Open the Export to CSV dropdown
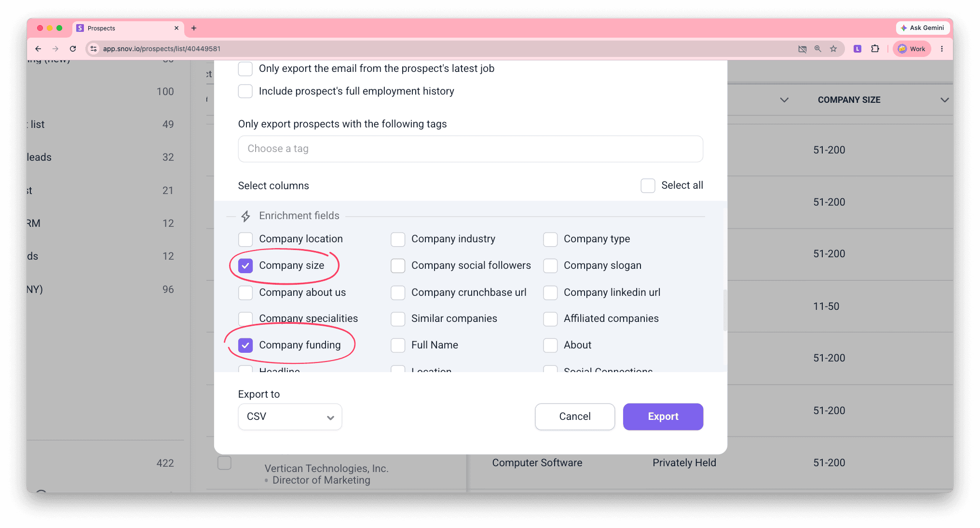Screen dimensions: 980x528 (290, 417)
